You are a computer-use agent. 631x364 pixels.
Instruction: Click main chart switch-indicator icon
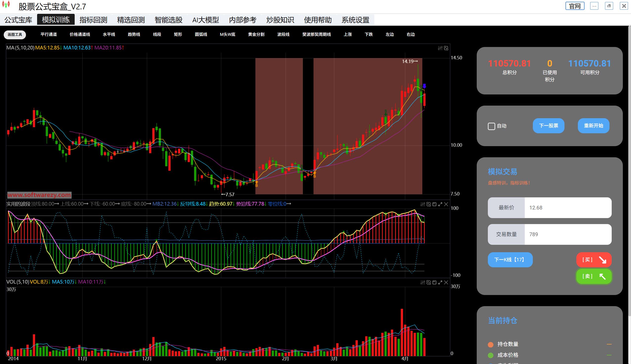(x=446, y=48)
